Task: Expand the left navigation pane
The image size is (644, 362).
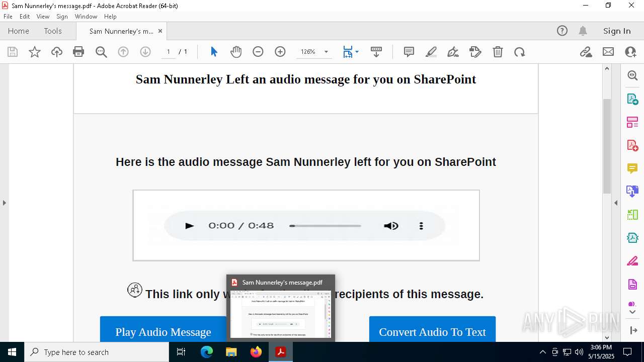Action: coord(4,203)
